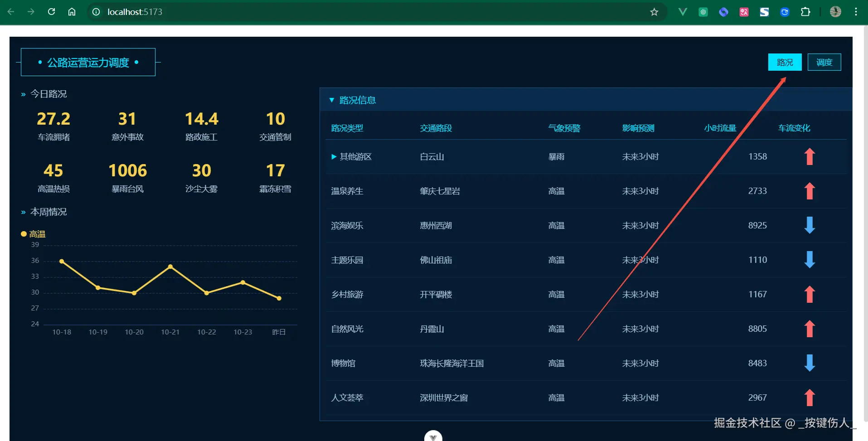The height and width of the screenshot is (441, 868).
Task: Open the S-shaped extension icon
Action: [764, 12]
